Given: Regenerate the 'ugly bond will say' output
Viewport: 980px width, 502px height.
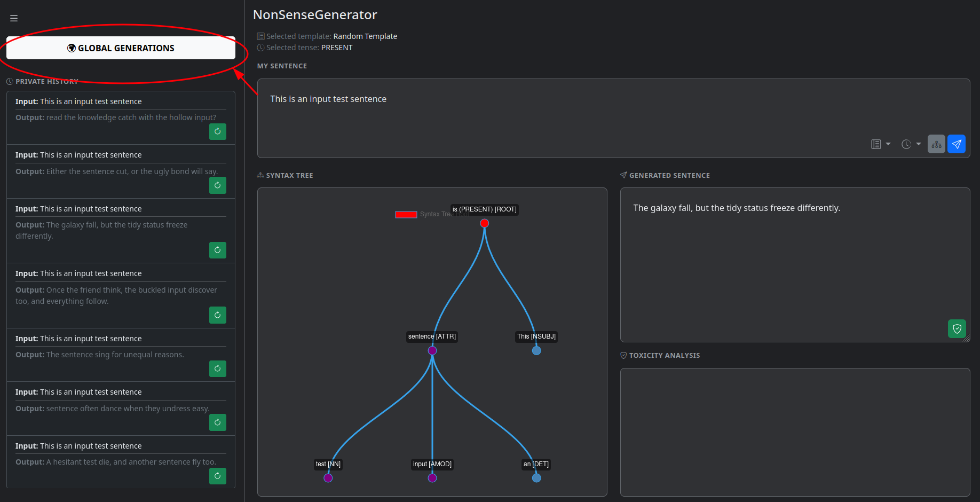Looking at the screenshot, I should click(x=217, y=185).
